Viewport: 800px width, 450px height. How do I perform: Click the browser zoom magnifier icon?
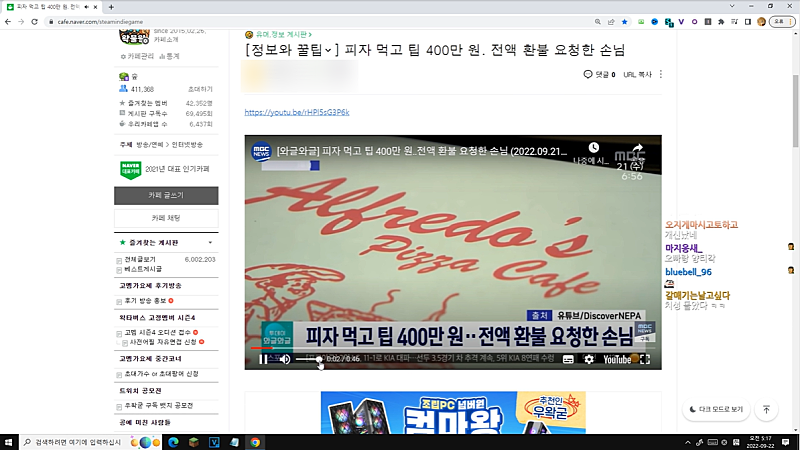[597, 22]
